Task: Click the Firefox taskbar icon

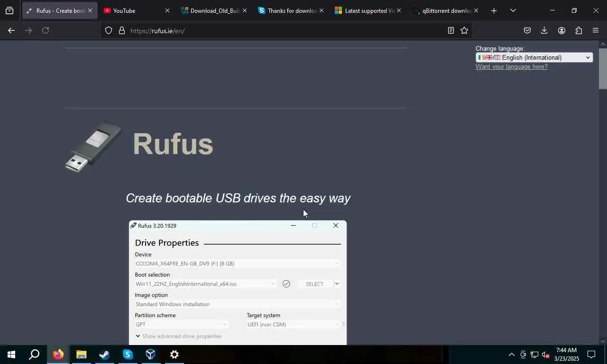Action: 58,355
